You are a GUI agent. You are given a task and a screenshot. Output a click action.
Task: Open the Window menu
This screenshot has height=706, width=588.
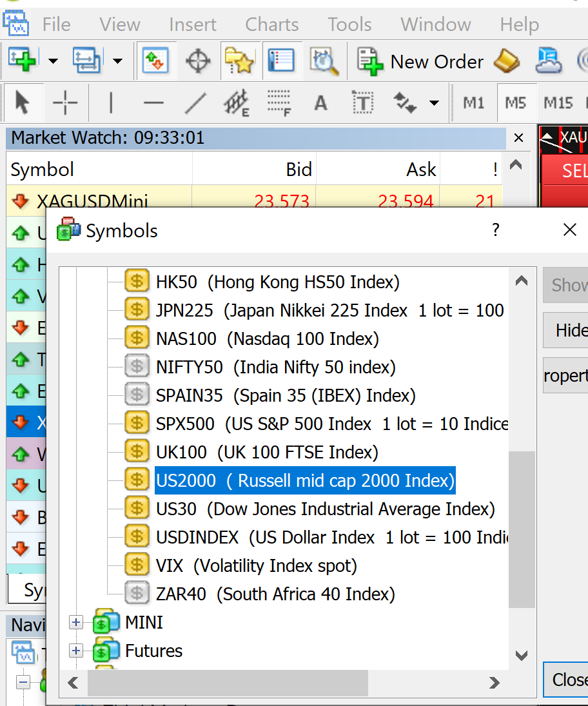click(436, 25)
